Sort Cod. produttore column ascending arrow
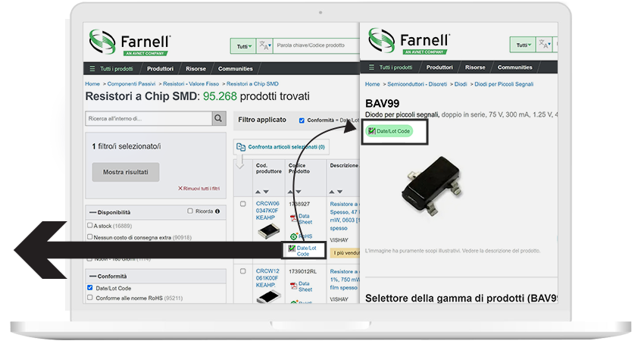 tap(258, 192)
